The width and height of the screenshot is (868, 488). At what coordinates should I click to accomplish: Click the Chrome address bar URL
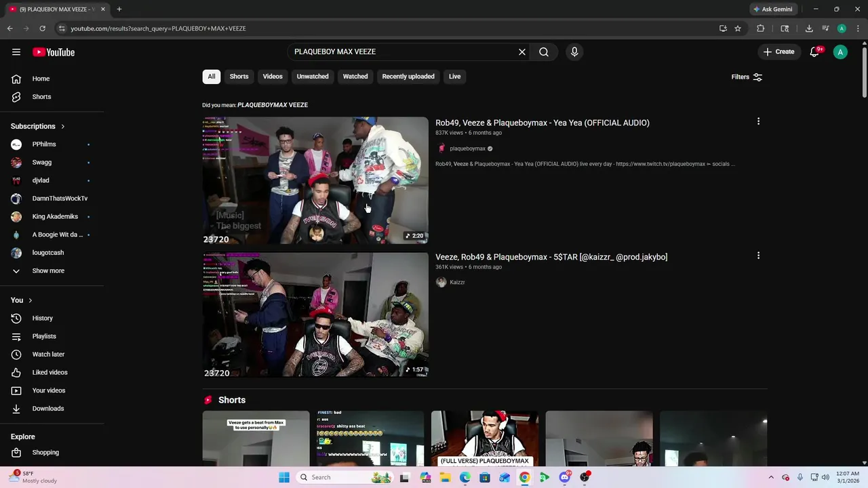tap(158, 28)
